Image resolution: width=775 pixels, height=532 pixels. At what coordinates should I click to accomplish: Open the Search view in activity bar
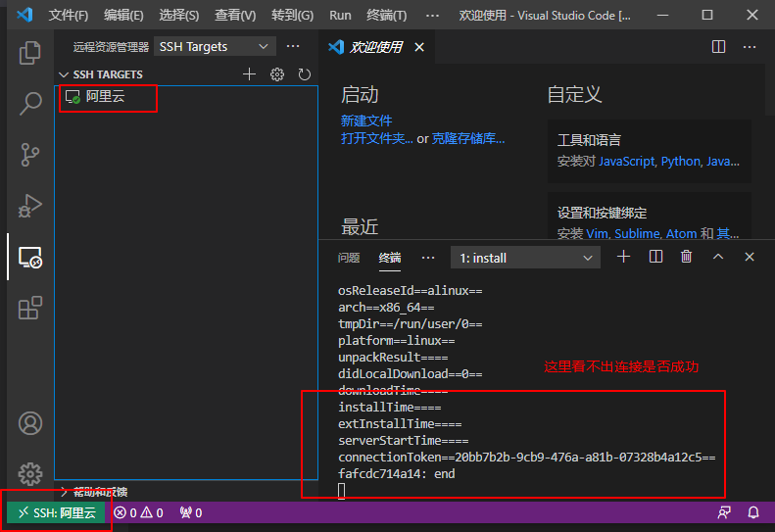pyautogui.click(x=29, y=103)
